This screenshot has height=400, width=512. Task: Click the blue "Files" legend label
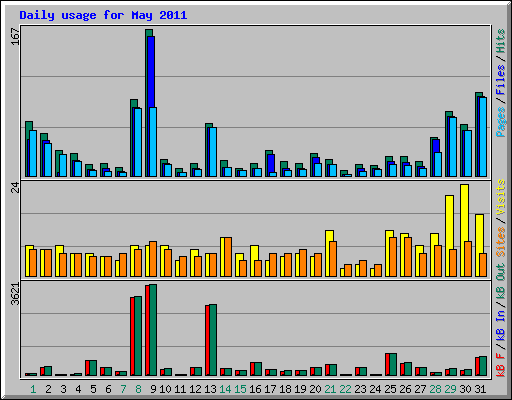click(x=500, y=80)
